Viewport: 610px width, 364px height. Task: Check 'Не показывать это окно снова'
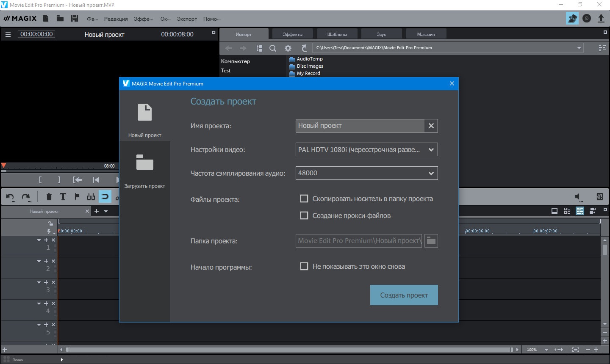coord(304,266)
